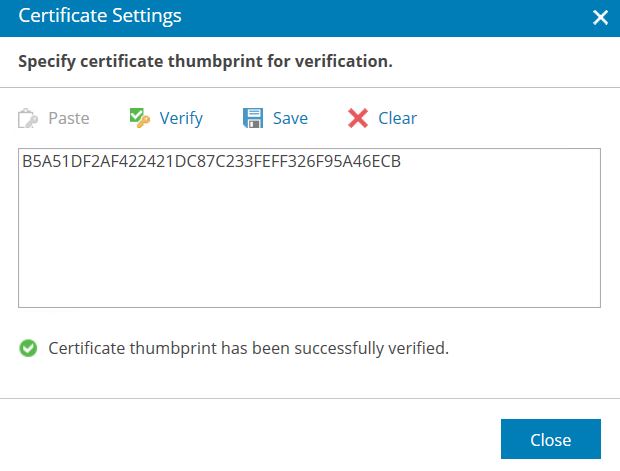The width and height of the screenshot is (620, 471).
Task: Click the red X Clear icon
Action: tap(358, 118)
